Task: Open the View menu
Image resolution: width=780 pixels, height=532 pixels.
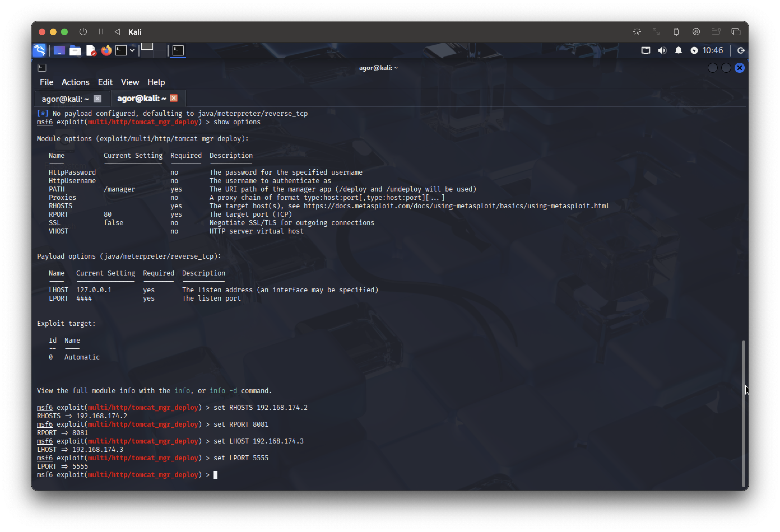Action: (130, 82)
